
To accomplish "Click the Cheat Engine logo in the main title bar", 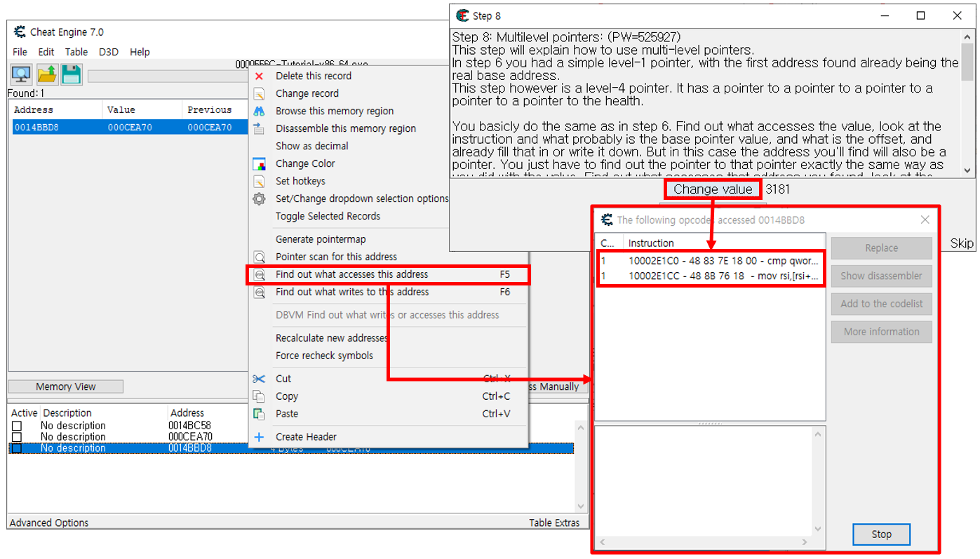I will (x=19, y=32).
